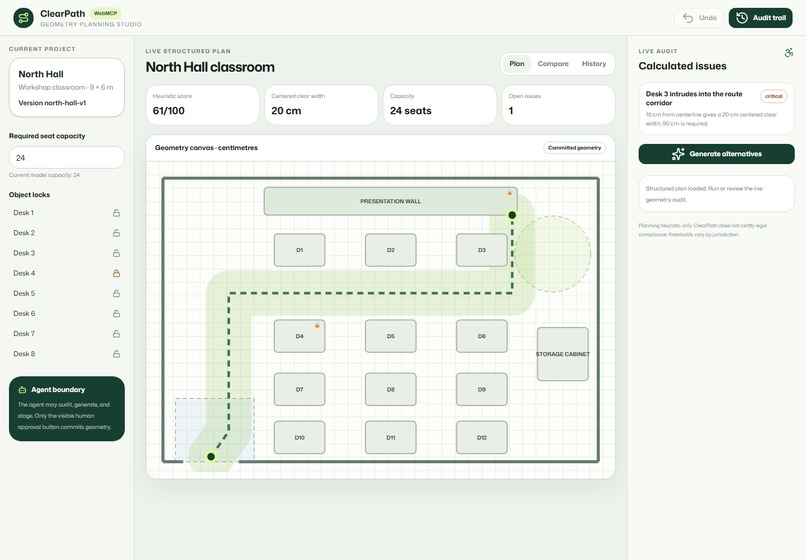The image size is (806, 560).
Task: Click the Committed geometry badge
Action: (574, 148)
